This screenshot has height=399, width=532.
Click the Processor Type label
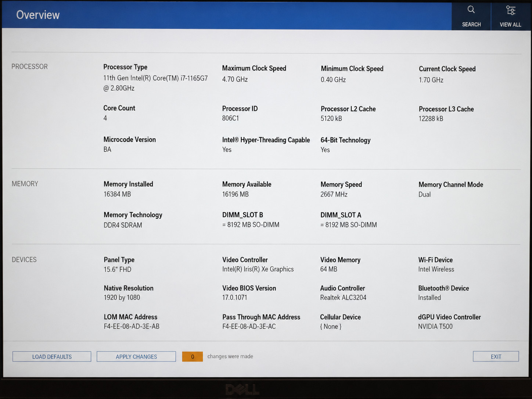click(125, 67)
